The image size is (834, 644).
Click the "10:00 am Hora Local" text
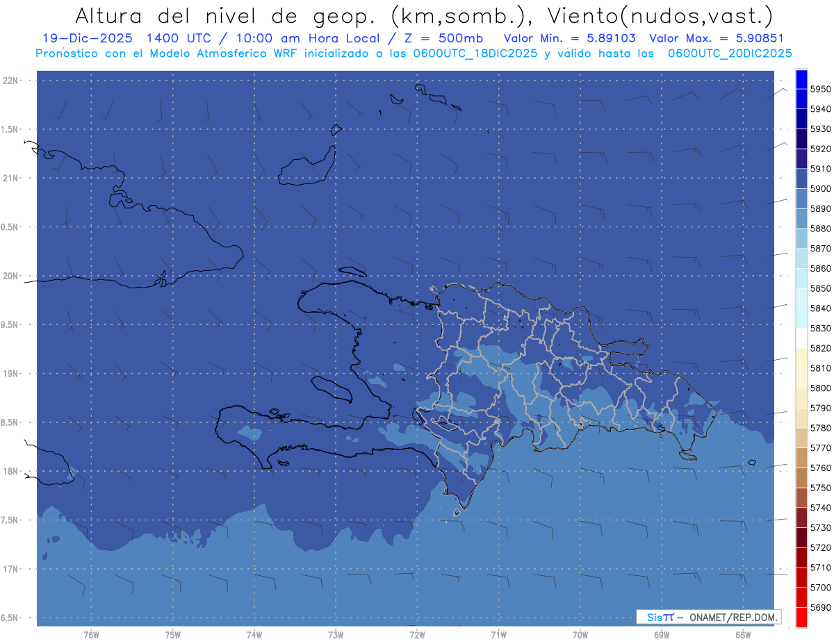coord(308,38)
